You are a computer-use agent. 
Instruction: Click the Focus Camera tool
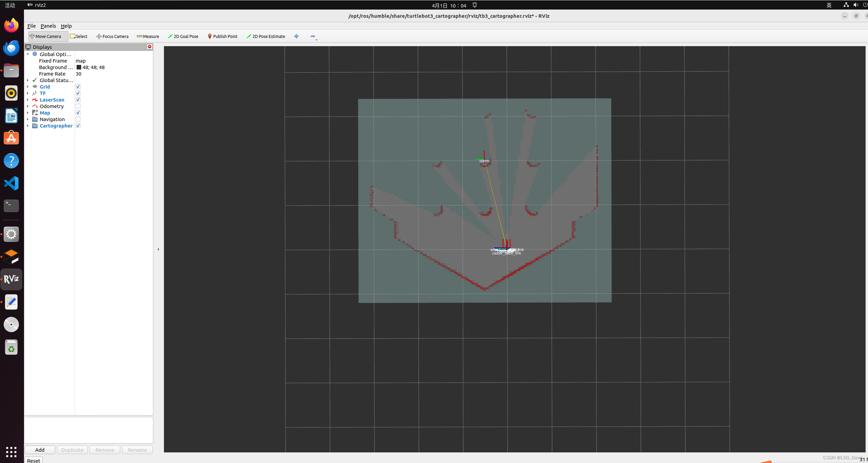[112, 36]
